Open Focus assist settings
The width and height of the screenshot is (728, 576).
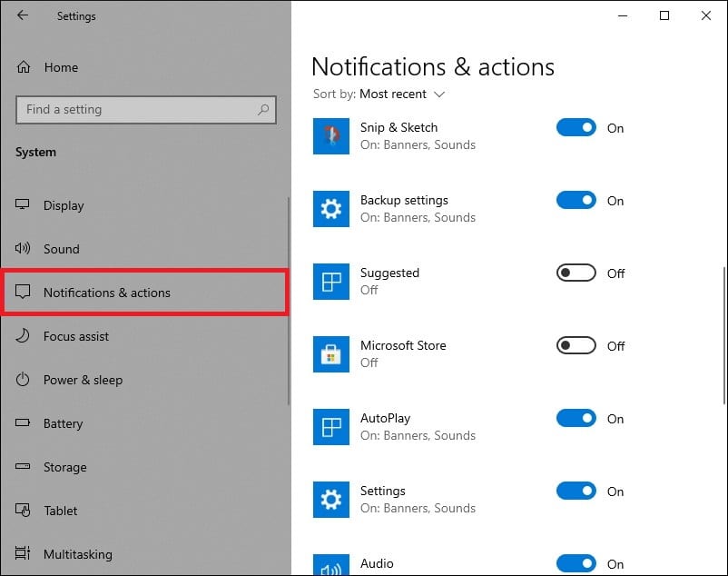pyautogui.click(x=145, y=336)
